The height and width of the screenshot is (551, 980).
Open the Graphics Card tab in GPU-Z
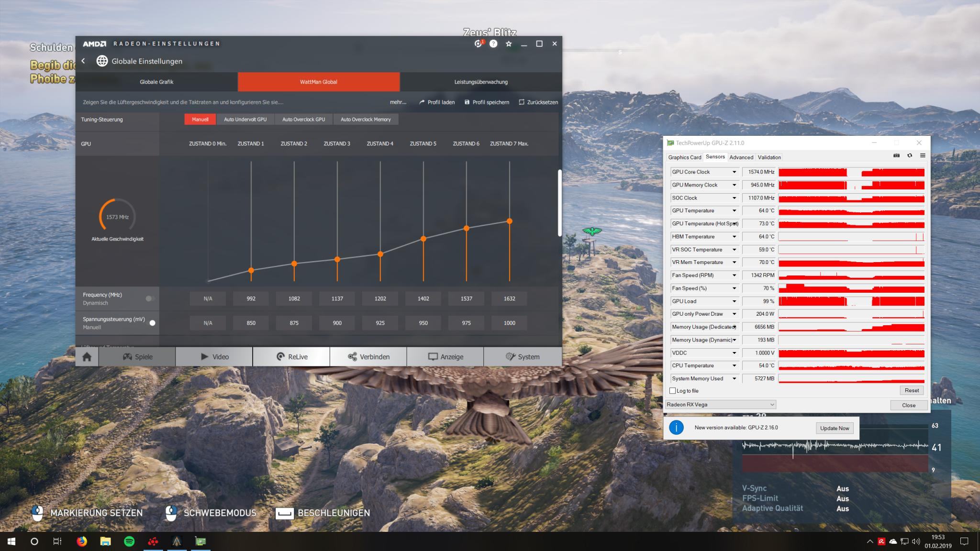tap(684, 157)
